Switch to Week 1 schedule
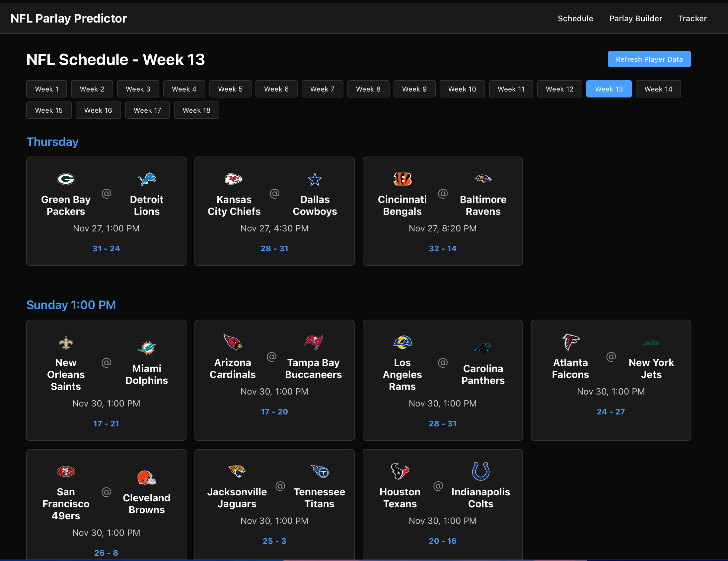The image size is (728, 561). (47, 89)
